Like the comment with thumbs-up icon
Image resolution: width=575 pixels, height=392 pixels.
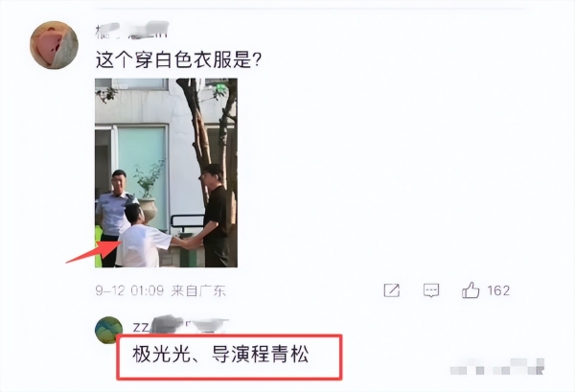[471, 289]
